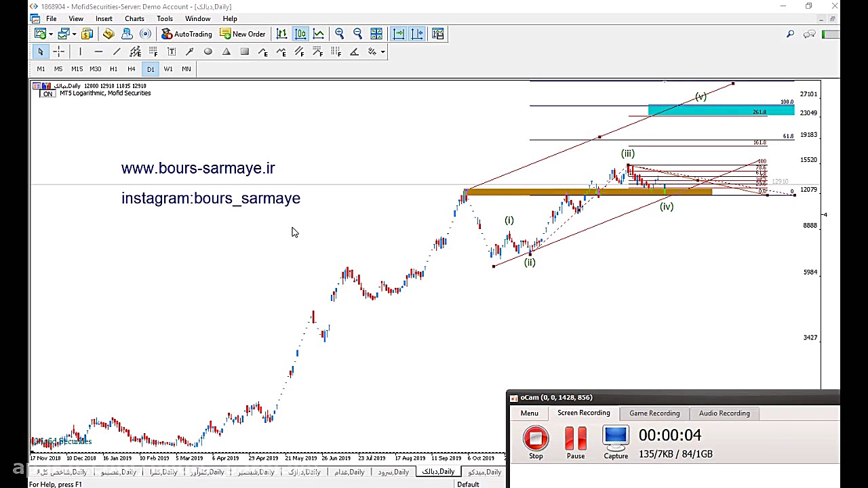Open the Insert menu
868x488 pixels.
tap(104, 18)
